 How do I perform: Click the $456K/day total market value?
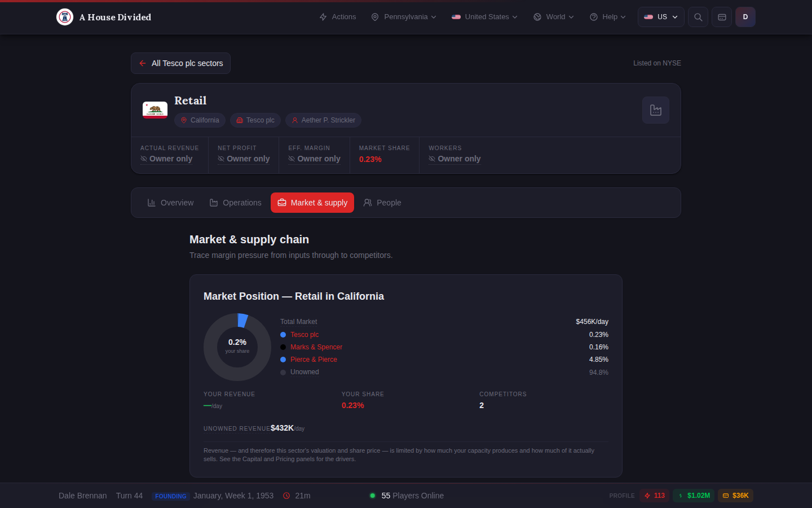click(x=592, y=322)
